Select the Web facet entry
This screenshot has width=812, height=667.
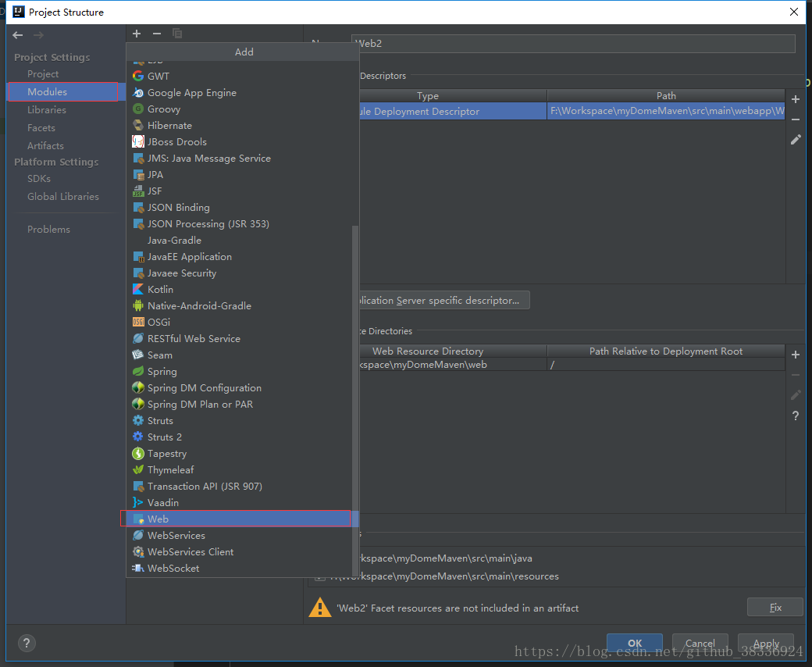pyautogui.click(x=238, y=519)
